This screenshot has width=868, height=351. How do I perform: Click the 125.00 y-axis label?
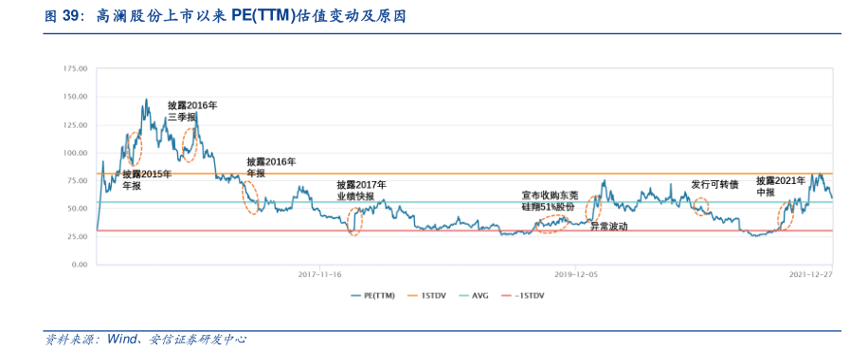pyautogui.click(x=76, y=125)
